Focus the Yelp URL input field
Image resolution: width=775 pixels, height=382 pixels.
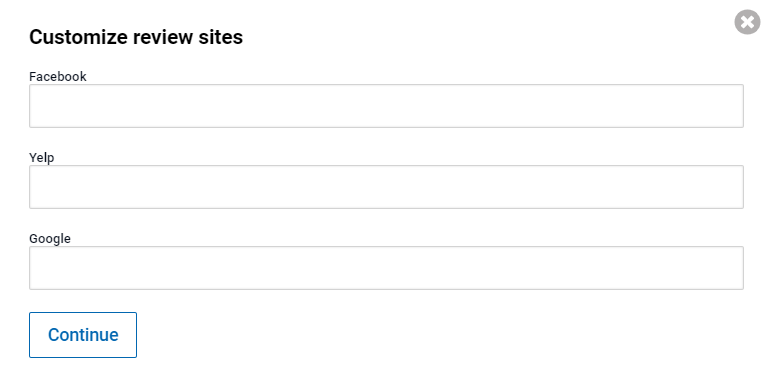pyautogui.click(x=386, y=187)
